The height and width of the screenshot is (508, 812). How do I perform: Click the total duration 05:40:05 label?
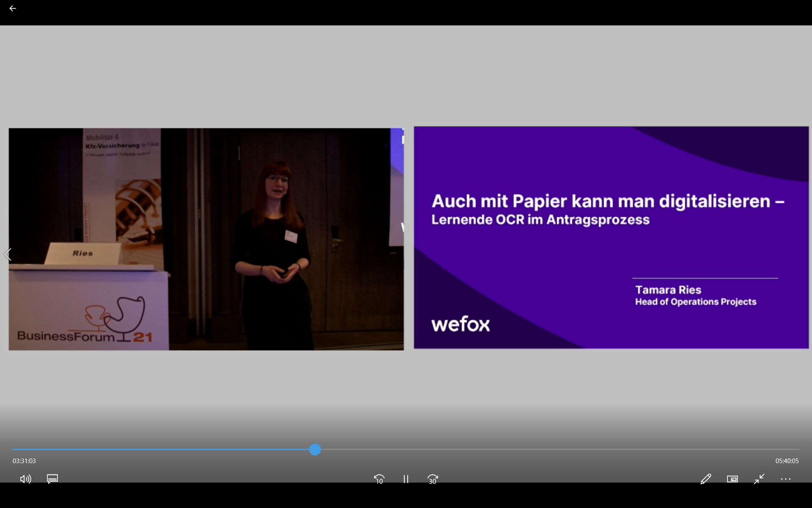(787, 461)
